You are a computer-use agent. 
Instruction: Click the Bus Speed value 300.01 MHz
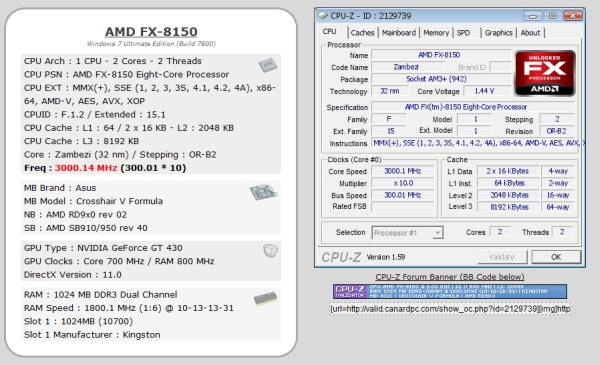click(403, 195)
